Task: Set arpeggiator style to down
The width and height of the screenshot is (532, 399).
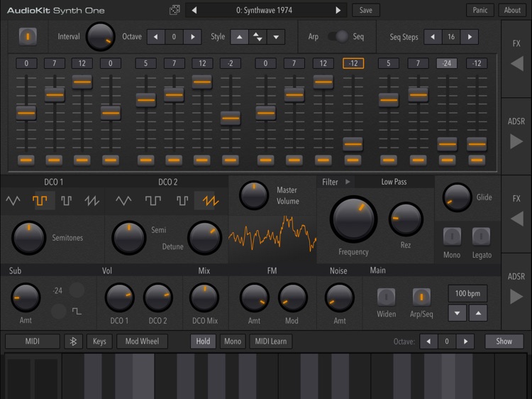Action: click(x=276, y=37)
